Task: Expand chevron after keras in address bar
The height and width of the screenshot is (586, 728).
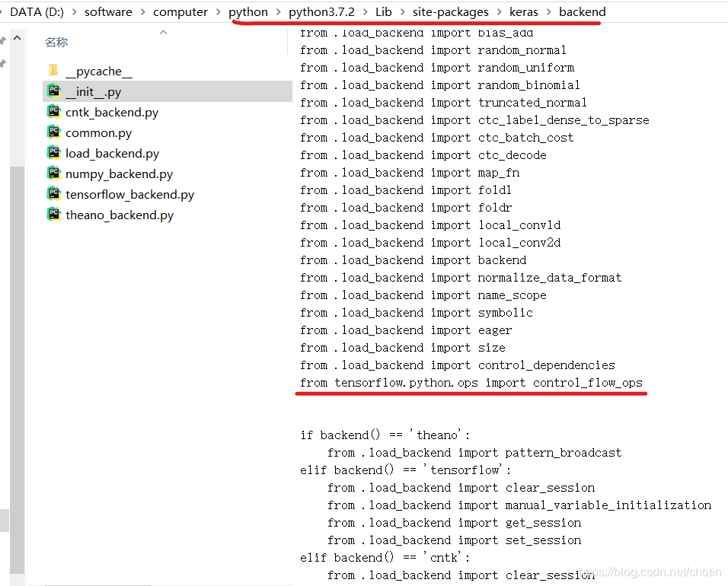Action: (549, 12)
